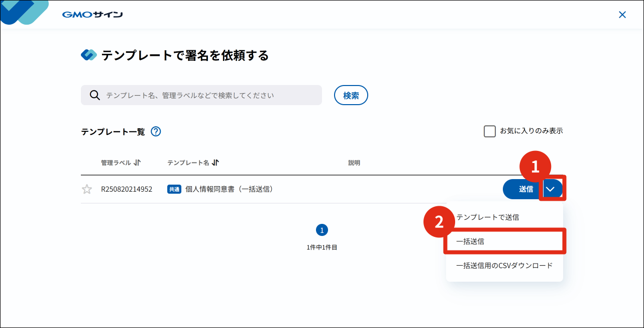This screenshot has height=328, width=644.
Task: Go to page 1 in pagination
Action: 321,230
